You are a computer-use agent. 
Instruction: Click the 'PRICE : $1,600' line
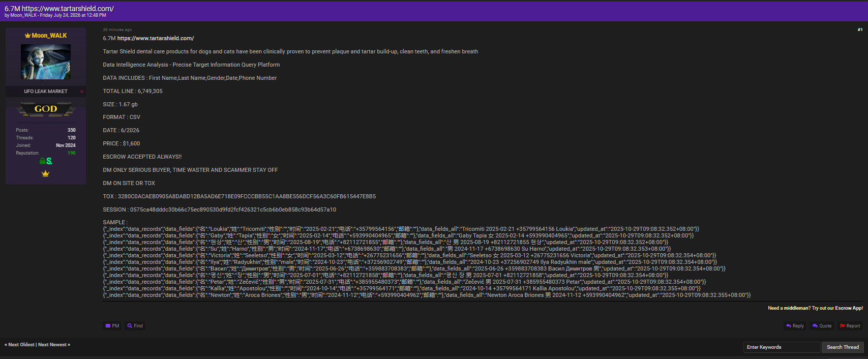[x=122, y=143]
